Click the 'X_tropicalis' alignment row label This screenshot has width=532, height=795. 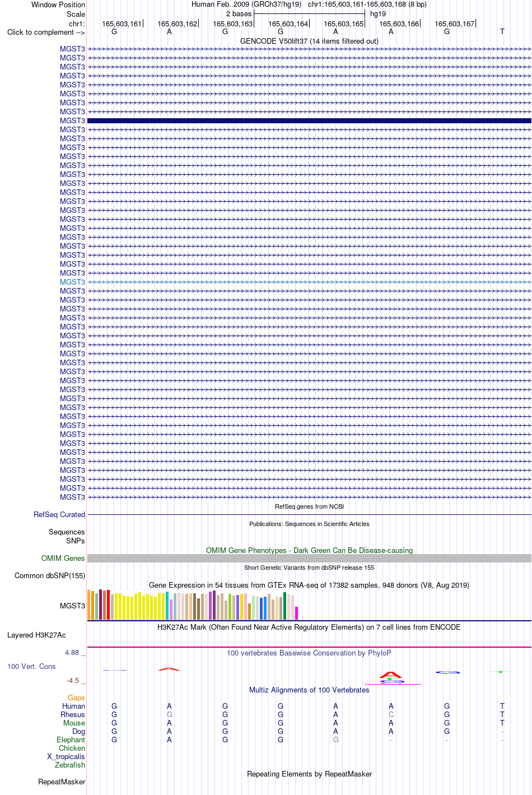coord(66,756)
